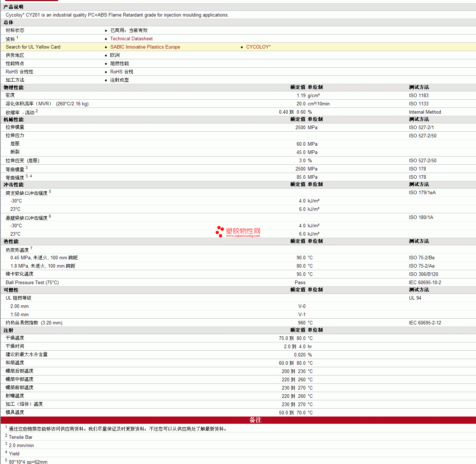Click the drying temperature 75.0 到 80.0
Image resolution: width=476 pixels, height=464 pixels.
pos(292,338)
